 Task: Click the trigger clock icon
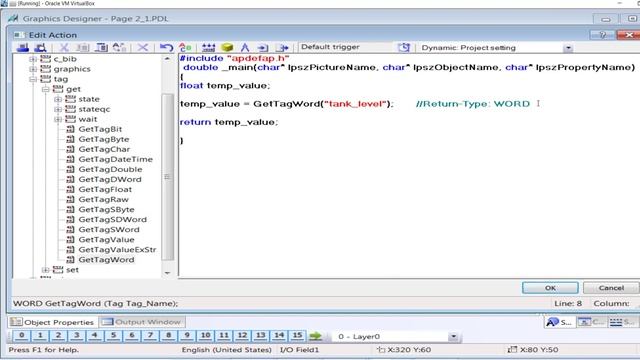coord(404,47)
